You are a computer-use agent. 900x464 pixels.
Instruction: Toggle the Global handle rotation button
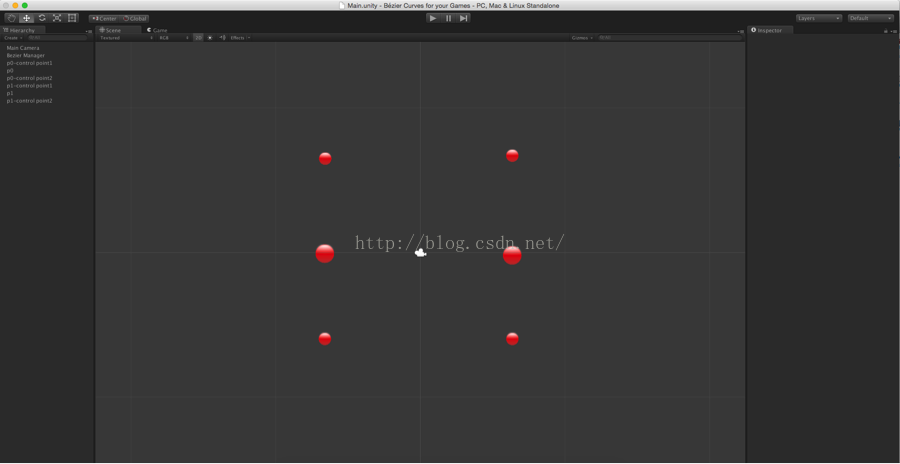click(x=134, y=18)
